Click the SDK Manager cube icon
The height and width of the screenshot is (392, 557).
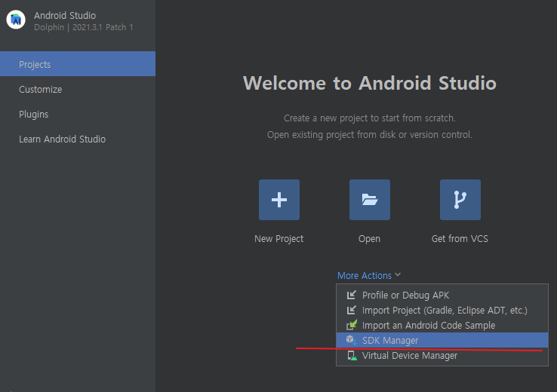pos(352,340)
